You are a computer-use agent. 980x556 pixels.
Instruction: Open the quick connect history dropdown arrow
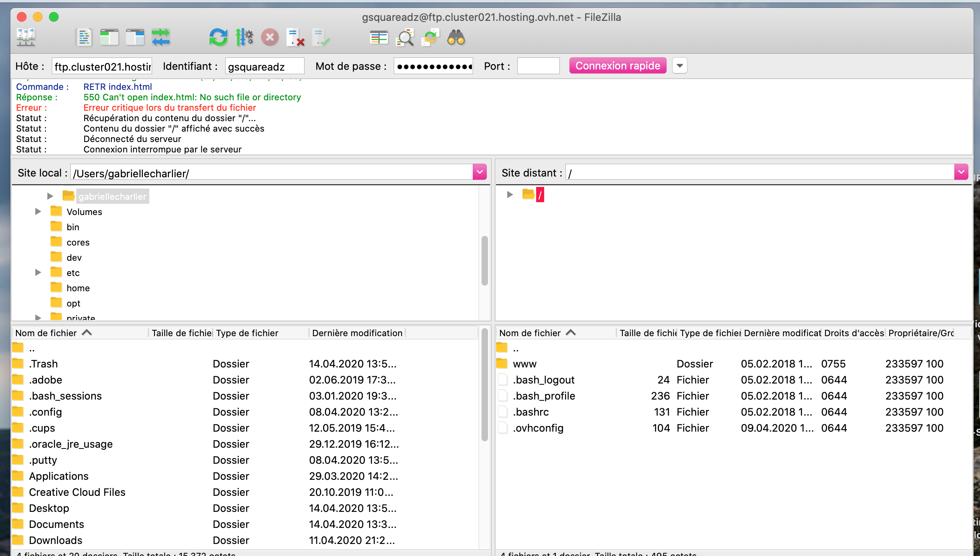coord(679,66)
